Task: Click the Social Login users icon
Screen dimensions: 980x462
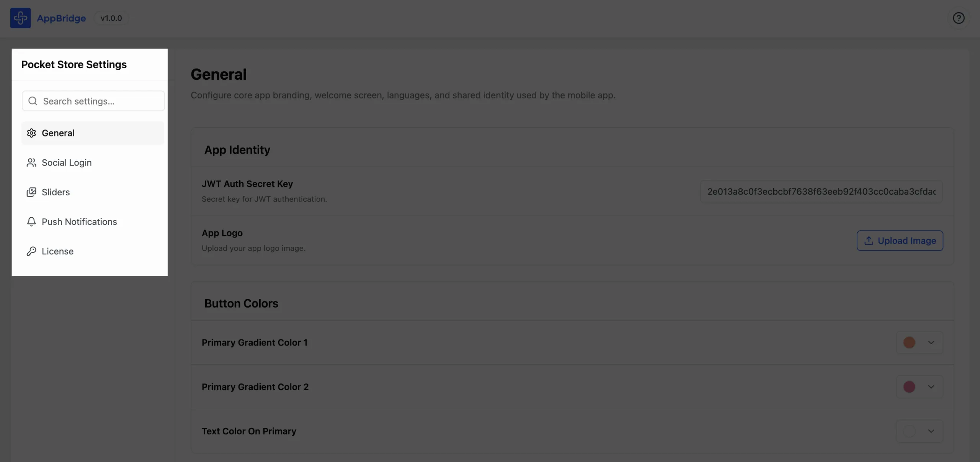Action: [31, 162]
